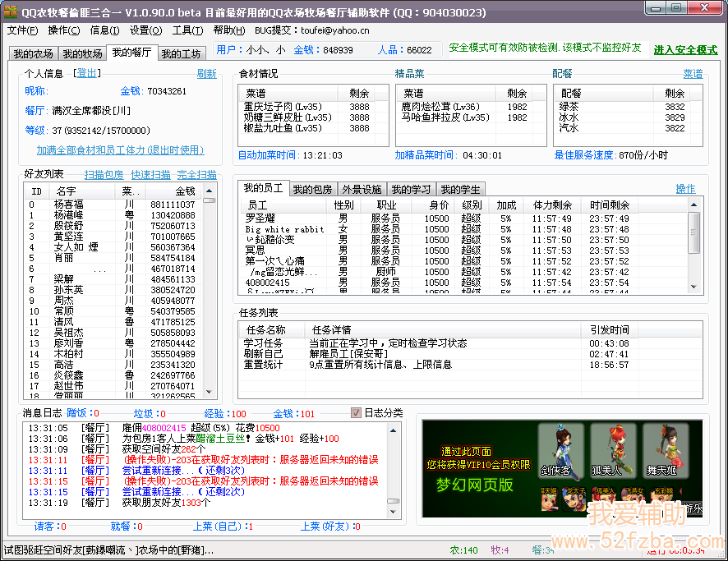Click 快速扫描 above the friend list
This screenshot has width=728, height=561.
tap(151, 175)
